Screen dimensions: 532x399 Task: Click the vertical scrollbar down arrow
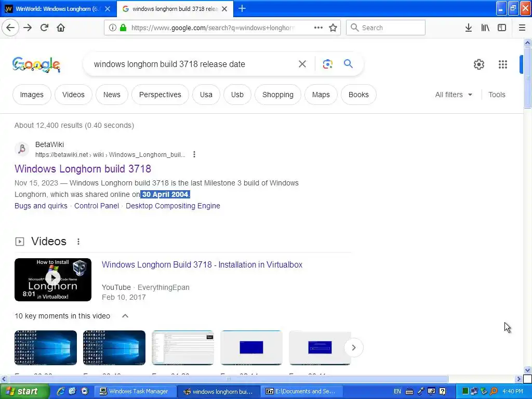click(527, 370)
